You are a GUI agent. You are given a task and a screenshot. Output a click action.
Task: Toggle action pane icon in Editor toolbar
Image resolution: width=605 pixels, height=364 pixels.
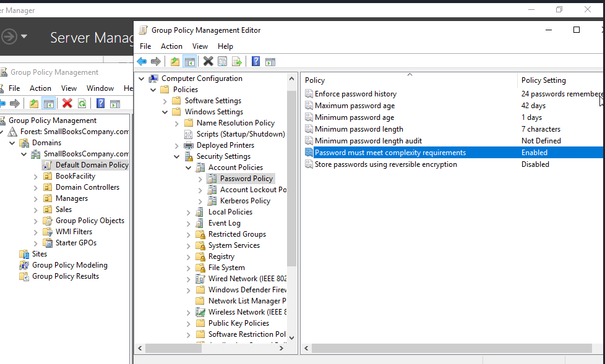(270, 61)
